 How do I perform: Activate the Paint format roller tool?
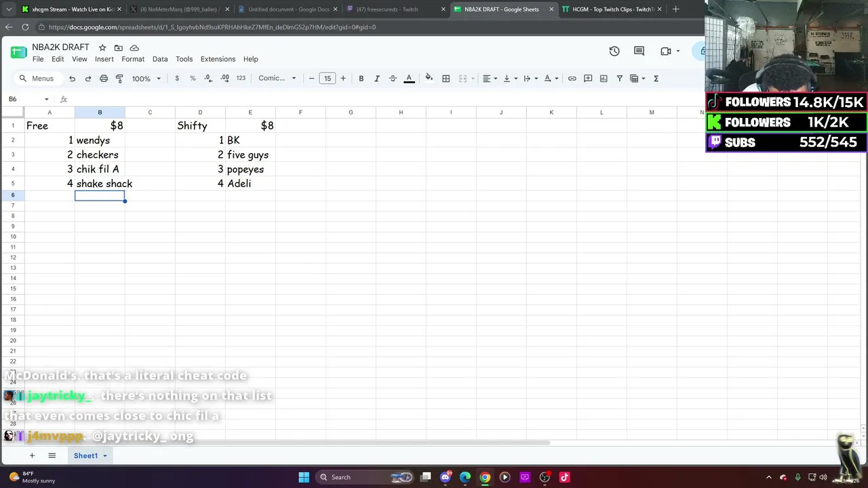tap(119, 79)
